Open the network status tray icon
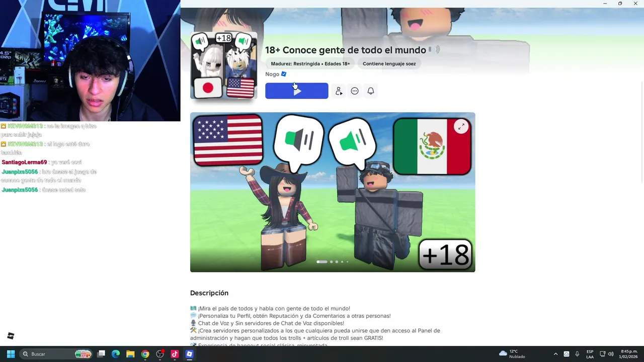 (602, 354)
